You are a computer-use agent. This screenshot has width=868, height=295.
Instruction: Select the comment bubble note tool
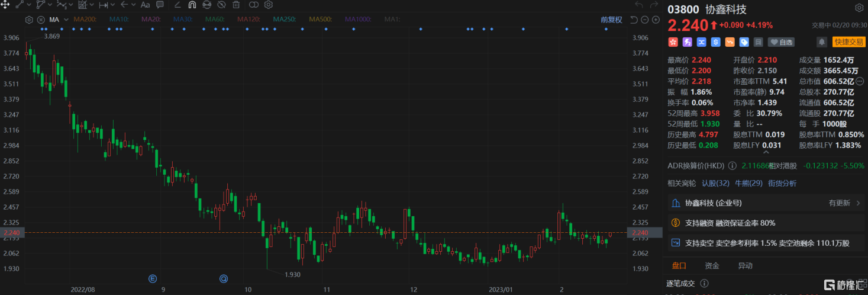[x=160, y=5]
